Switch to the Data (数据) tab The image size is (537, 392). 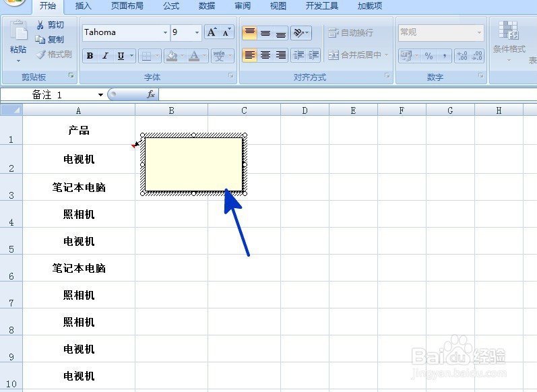(x=207, y=6)
